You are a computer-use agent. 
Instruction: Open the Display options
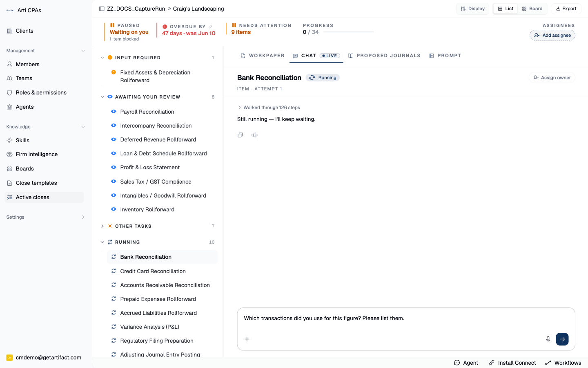473,9
